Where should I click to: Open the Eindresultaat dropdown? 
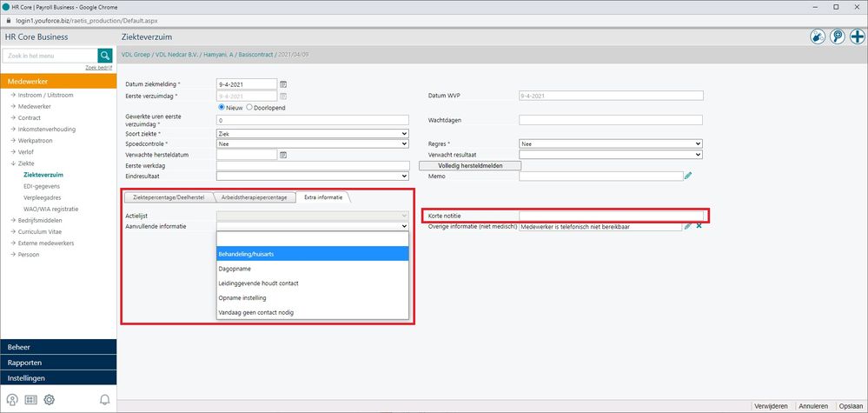(312, 176)
